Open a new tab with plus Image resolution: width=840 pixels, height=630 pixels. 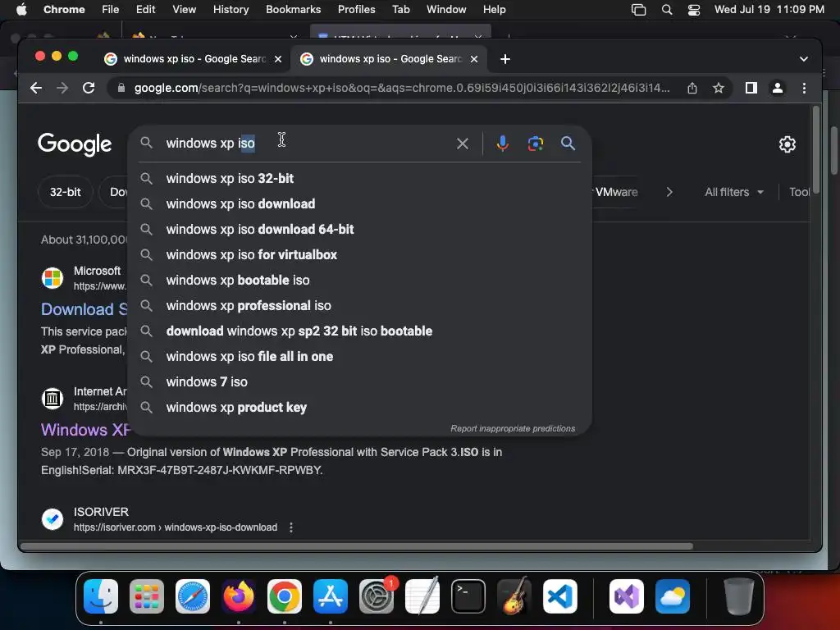(504, 59)
